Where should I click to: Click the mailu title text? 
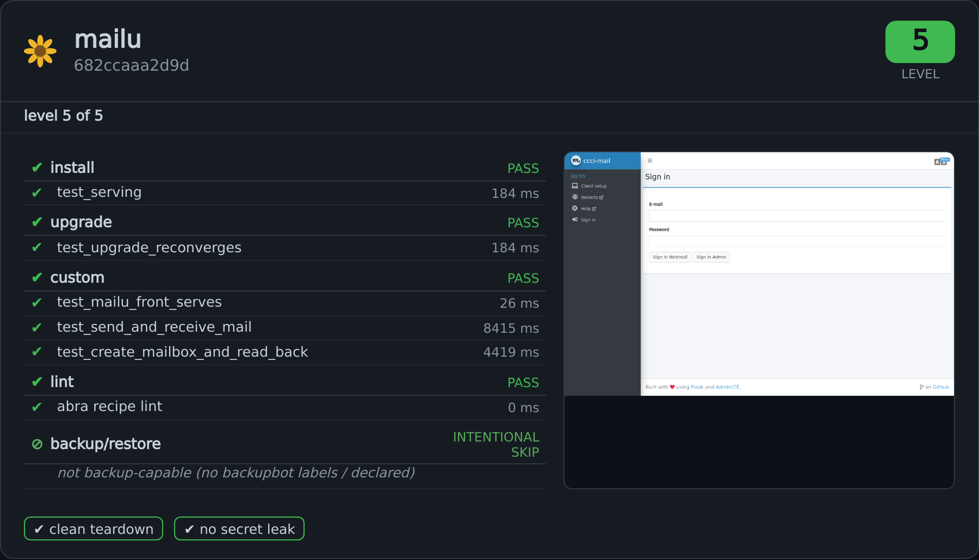[108, 39]
